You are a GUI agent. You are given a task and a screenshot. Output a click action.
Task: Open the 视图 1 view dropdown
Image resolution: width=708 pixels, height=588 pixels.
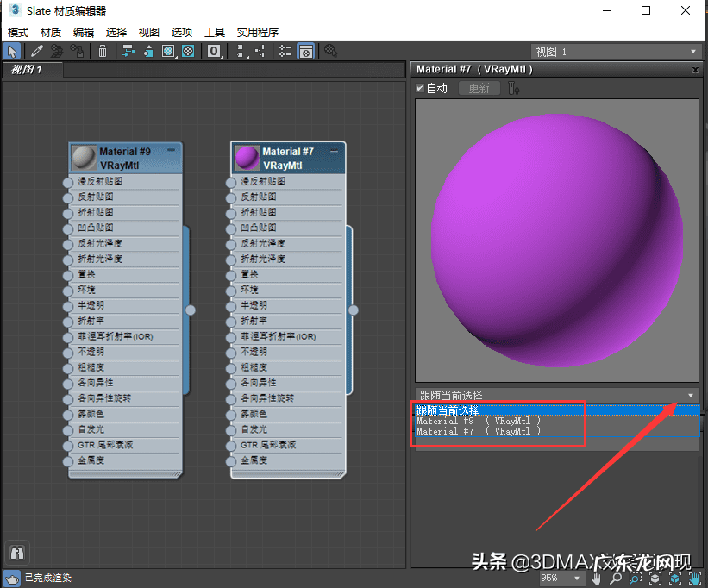(616, 52)
